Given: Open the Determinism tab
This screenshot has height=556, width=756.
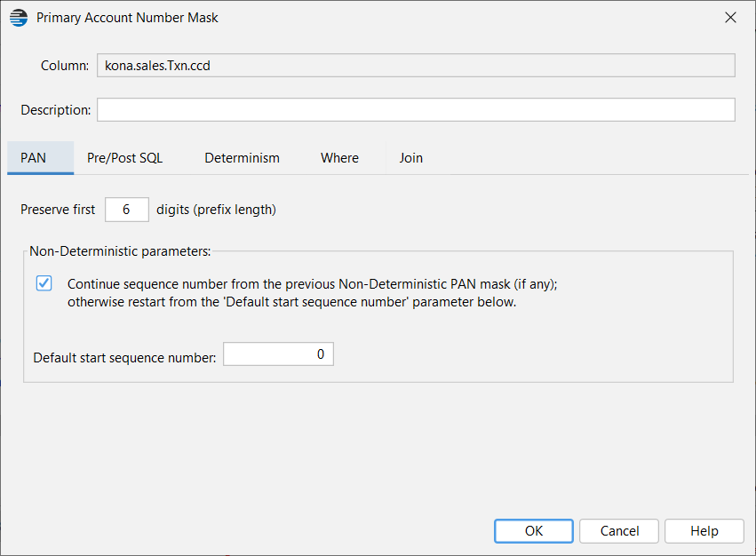Looking at the screenshot, I should 242,158.
